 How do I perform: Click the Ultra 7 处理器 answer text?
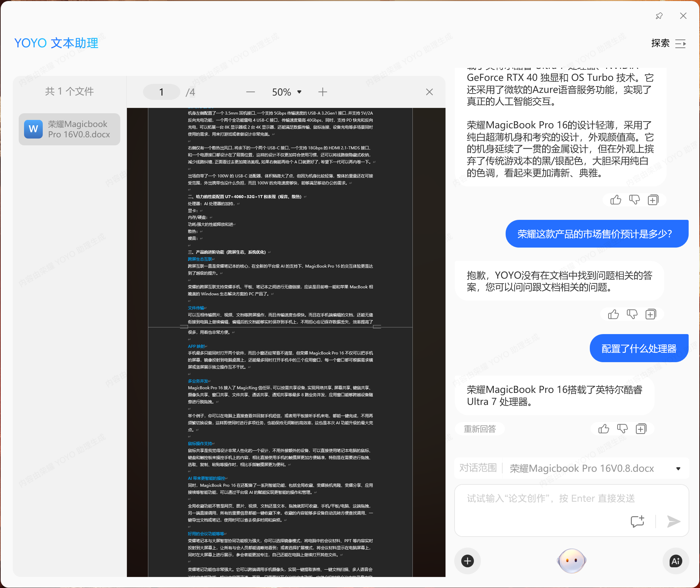point(554,396)
